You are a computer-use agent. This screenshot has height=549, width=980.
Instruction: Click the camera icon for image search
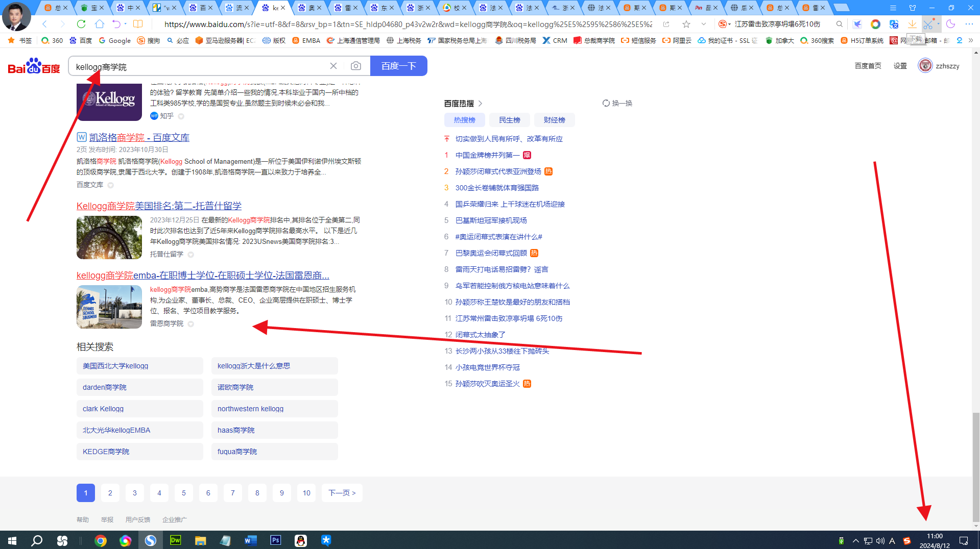coord(355,66)
